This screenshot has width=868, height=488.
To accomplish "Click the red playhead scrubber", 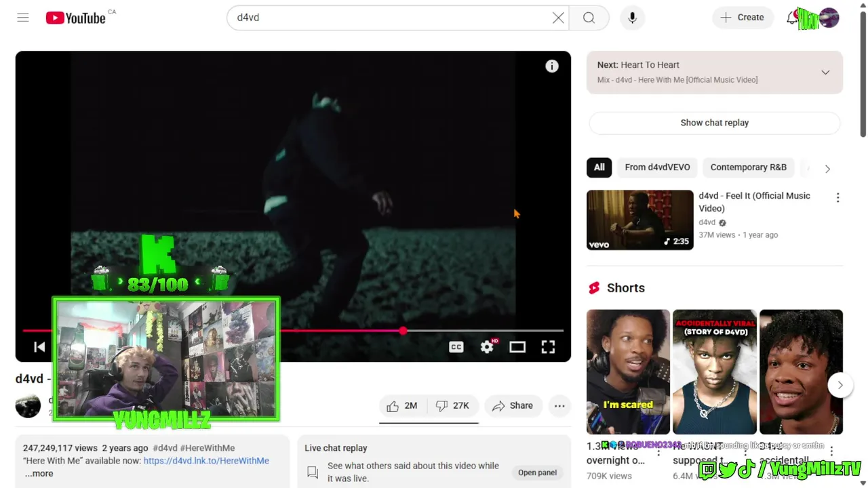I will point(403,331).
